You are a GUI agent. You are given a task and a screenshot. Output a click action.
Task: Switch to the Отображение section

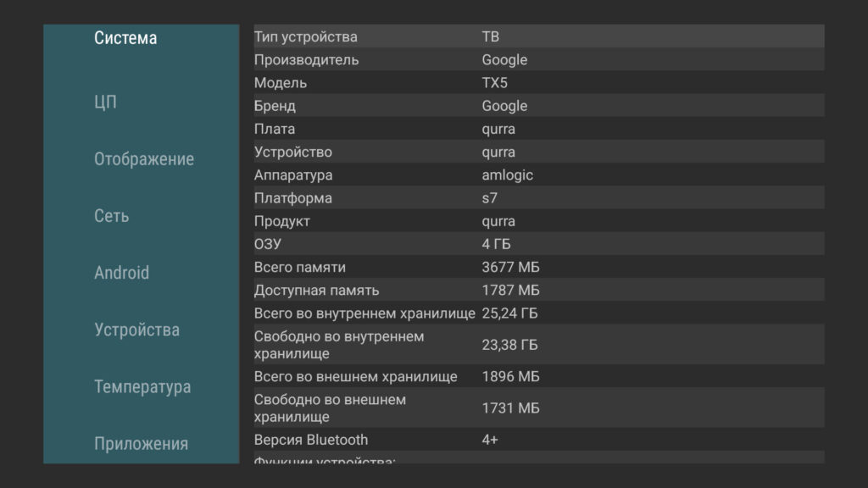coord(144,159)
